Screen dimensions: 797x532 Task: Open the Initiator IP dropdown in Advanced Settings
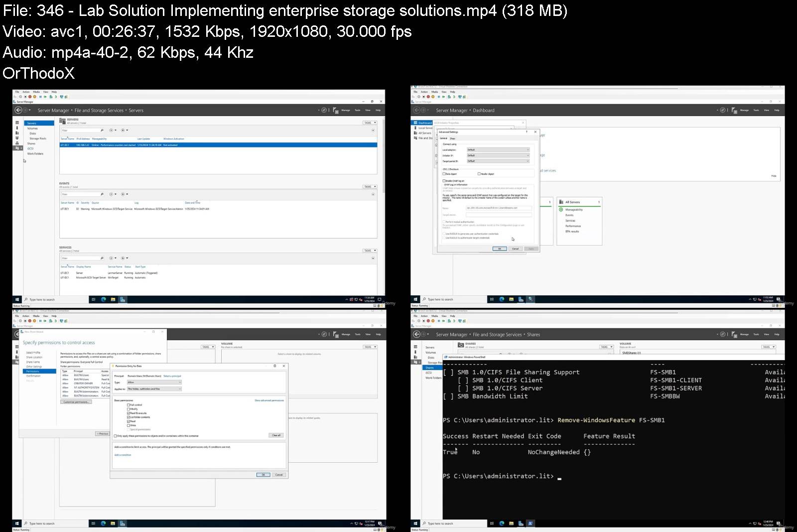(x=498, y=155)
